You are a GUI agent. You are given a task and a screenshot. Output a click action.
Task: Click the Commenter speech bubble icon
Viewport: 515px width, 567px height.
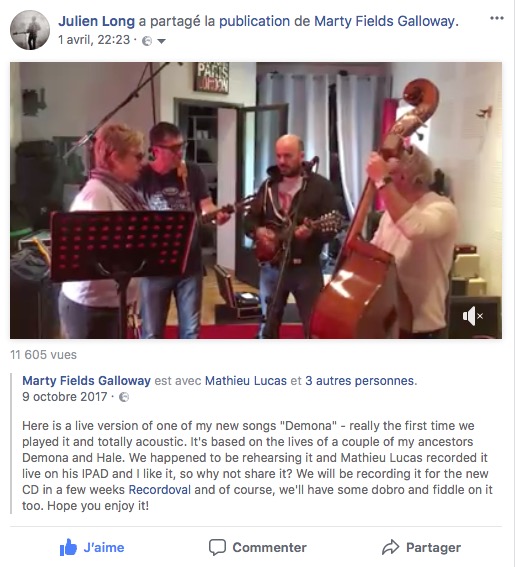(x=217, y=547)
